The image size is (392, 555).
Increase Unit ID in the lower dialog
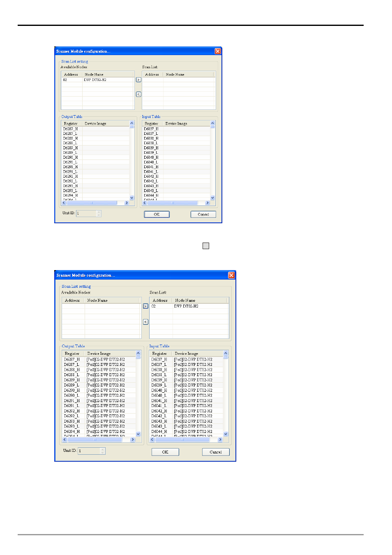point(102,449)
